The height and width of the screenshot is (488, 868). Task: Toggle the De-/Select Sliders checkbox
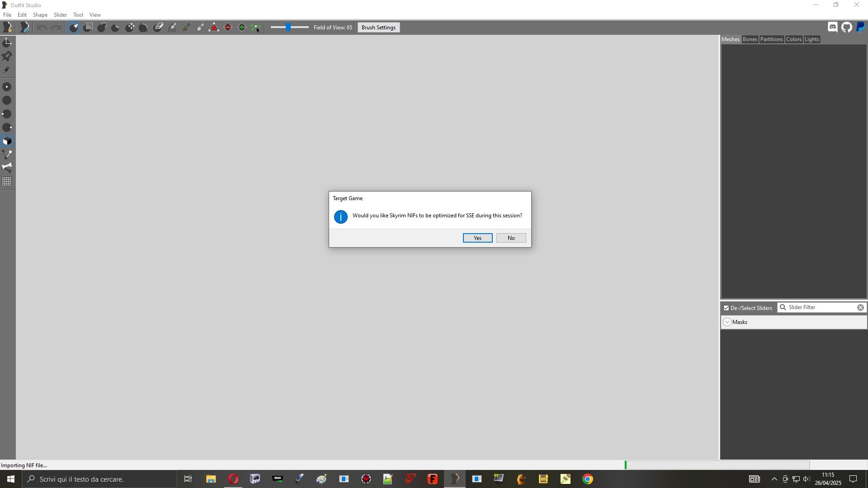click(x=726, y=308)
